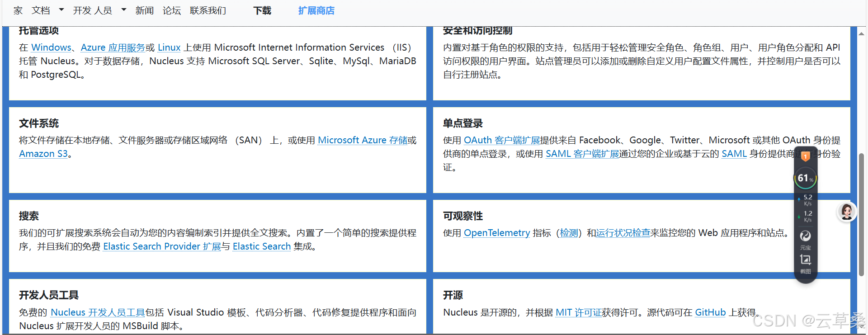Follow the Windows hosting link
The image size is (868, 335).
click(51, 47)
